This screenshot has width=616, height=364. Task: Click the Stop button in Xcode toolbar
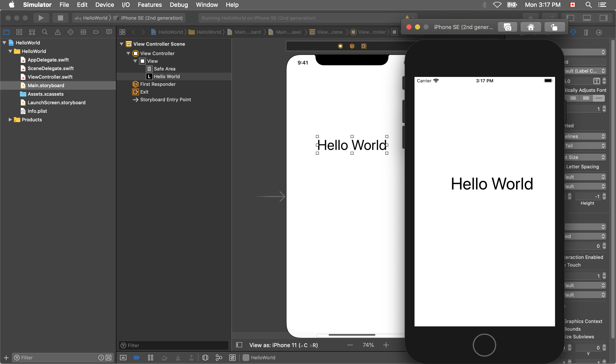pyautogui.click(x=60, y=18)
